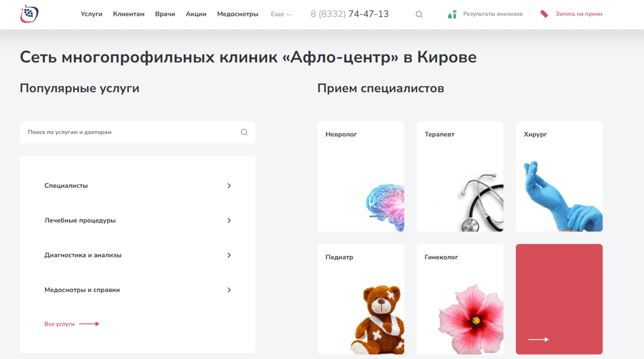Screen dimensions: 644x359
Task: Click the red arrow beside Все услуги
Action: (x=89, y=324)
